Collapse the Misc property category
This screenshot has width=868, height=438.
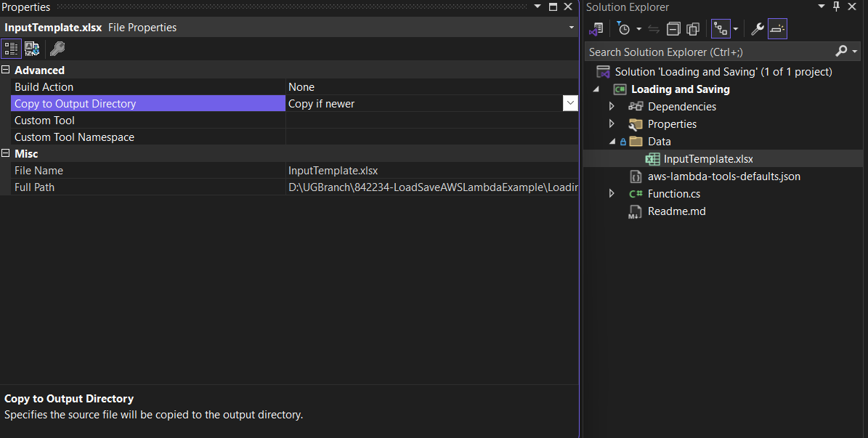pos(6,153)
